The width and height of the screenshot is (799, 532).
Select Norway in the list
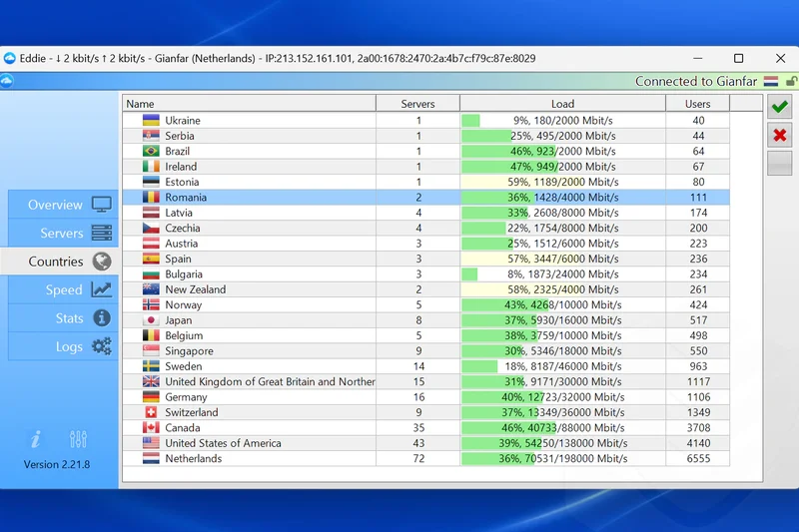426,305
